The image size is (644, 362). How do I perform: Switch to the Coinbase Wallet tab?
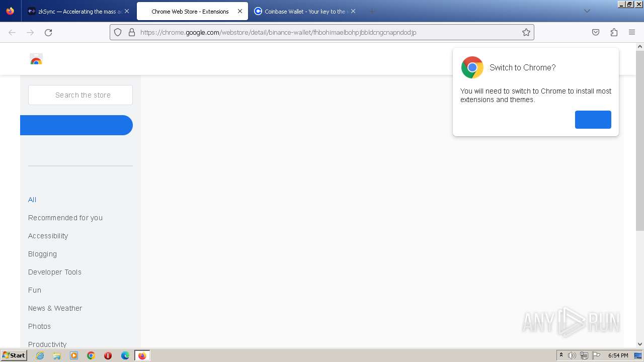click(305, 11)
